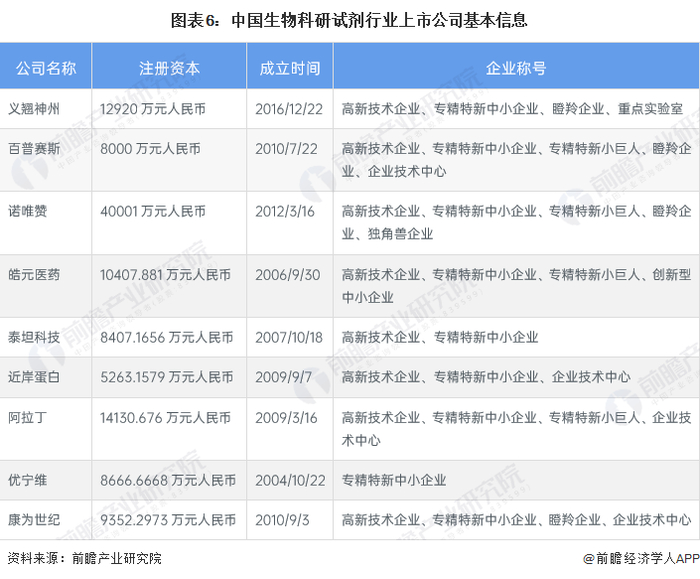Screen dimensions: 700x579
Task: Click company name 义翘神州
Action: (x=34, y=108)
